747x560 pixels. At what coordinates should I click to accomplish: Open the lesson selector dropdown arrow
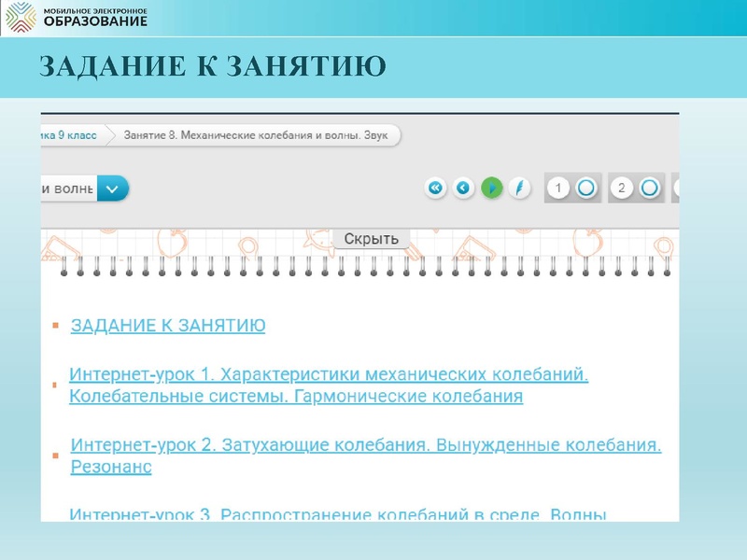click(x=111, y=188)
